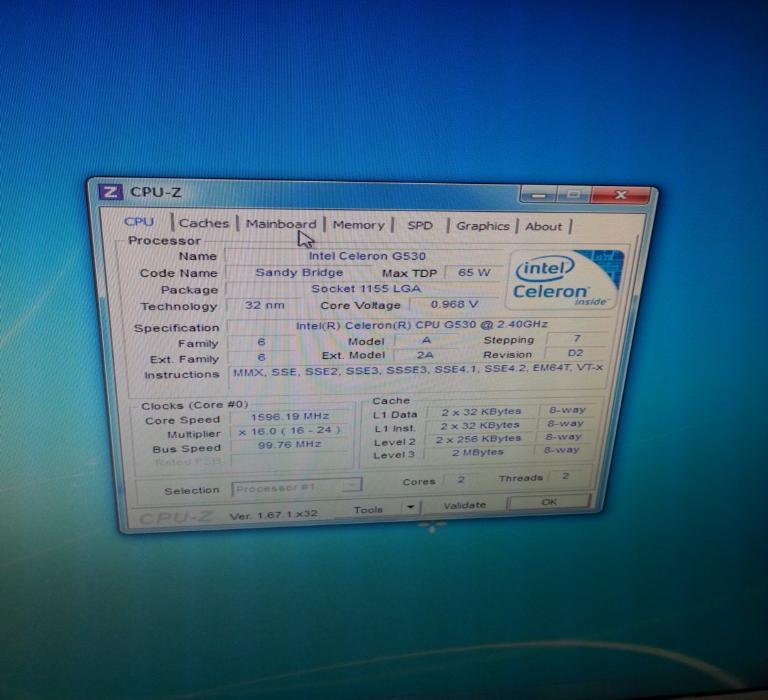
Task: Click the Tools button
Action: pos(368,510)
